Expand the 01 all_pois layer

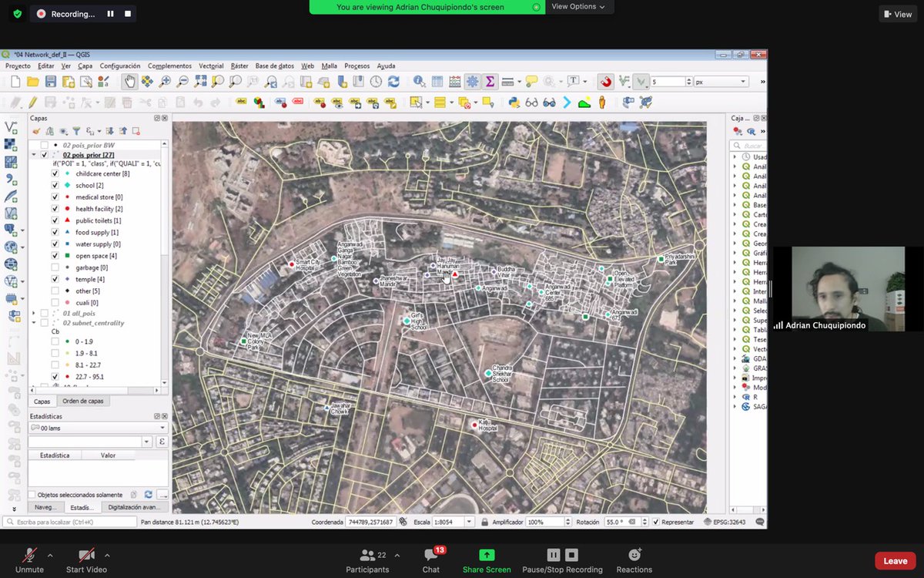click(34, 313)
